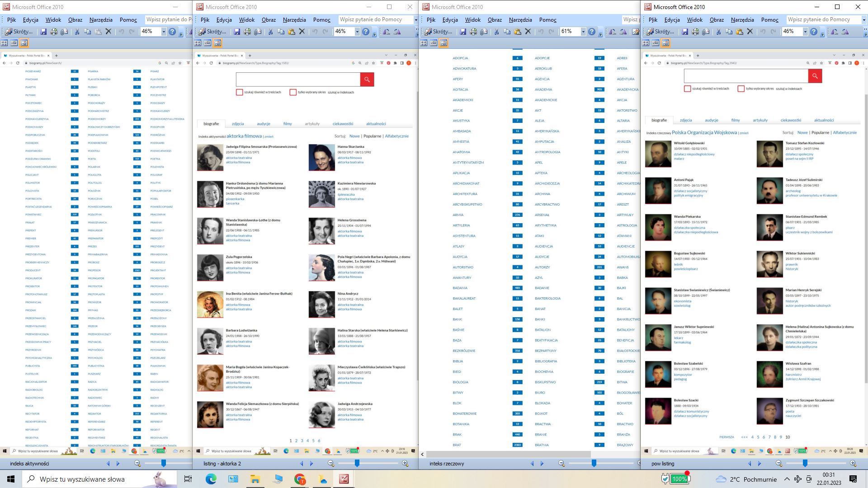Click Rotate Left icon in 'indeks rzeczowy' window

coord(612,32)
